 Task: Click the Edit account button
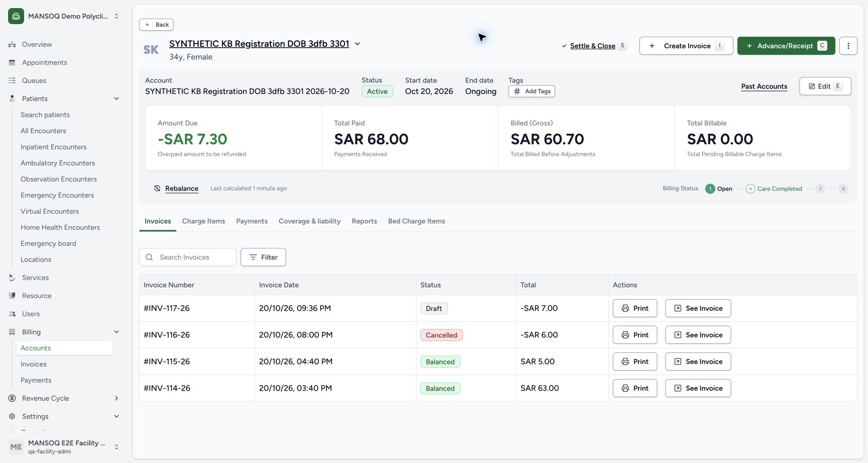coord(825,86)
